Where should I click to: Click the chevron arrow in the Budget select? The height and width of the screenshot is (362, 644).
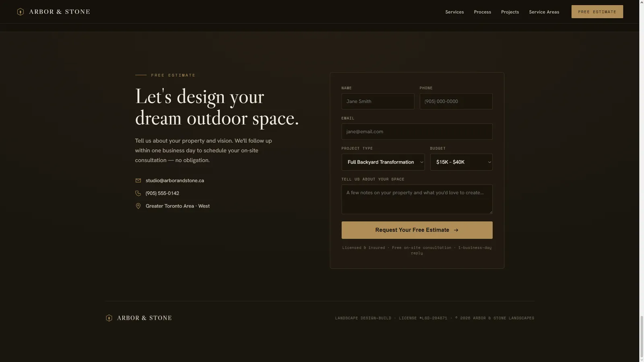coord(489,162)
